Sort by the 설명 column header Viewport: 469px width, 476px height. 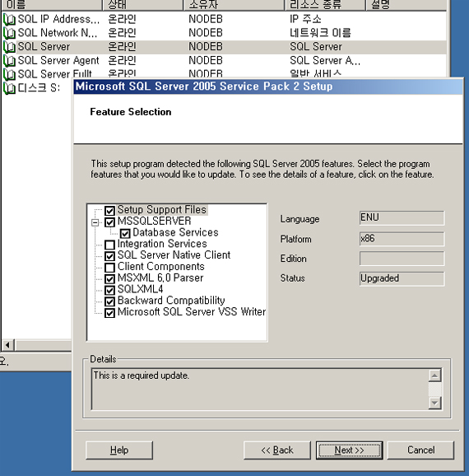click(406, 5)
